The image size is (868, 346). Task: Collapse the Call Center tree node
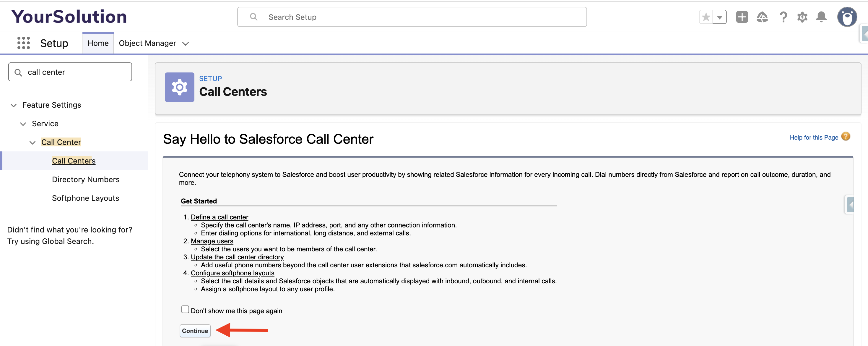tap(32, 142)
